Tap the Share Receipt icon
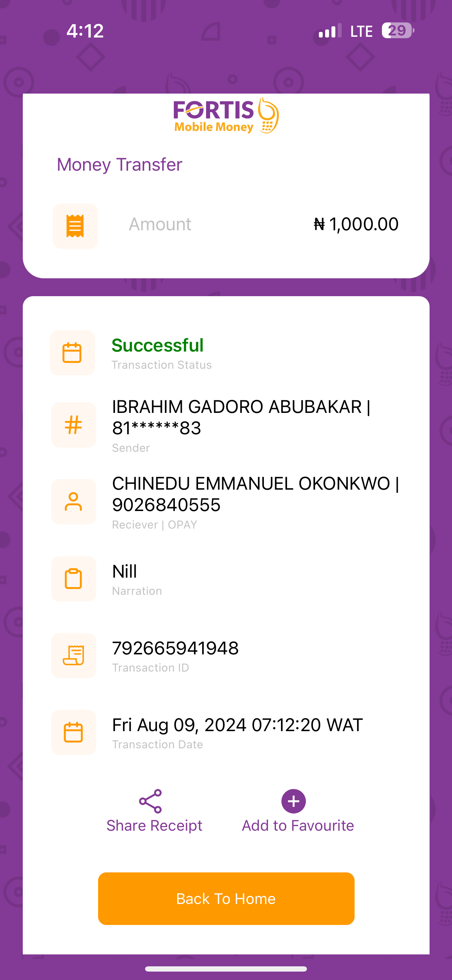 [x=150, y=801]
